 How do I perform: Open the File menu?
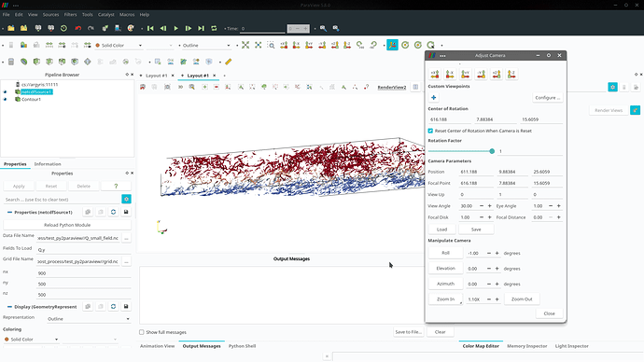[x=7, y=14]
